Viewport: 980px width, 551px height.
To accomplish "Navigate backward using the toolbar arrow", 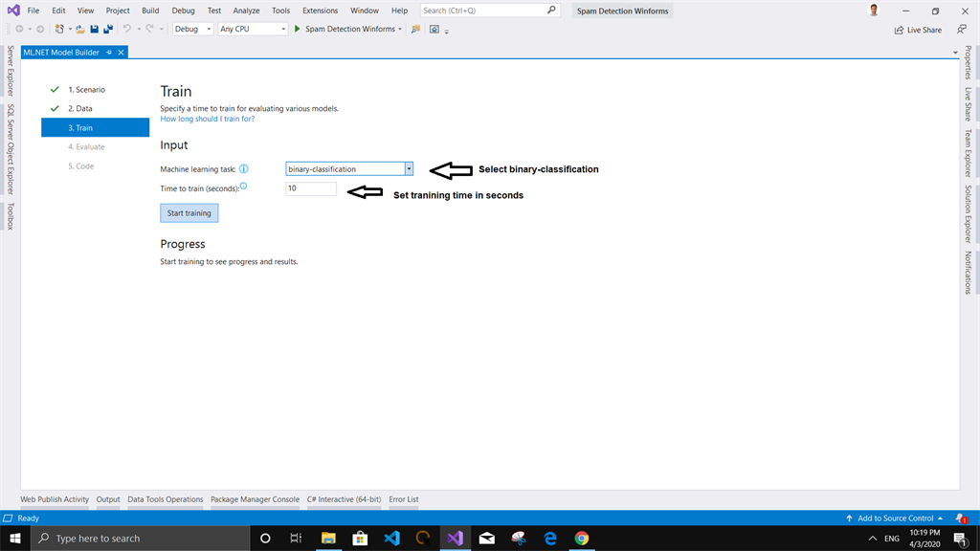I will pos(19,30).
